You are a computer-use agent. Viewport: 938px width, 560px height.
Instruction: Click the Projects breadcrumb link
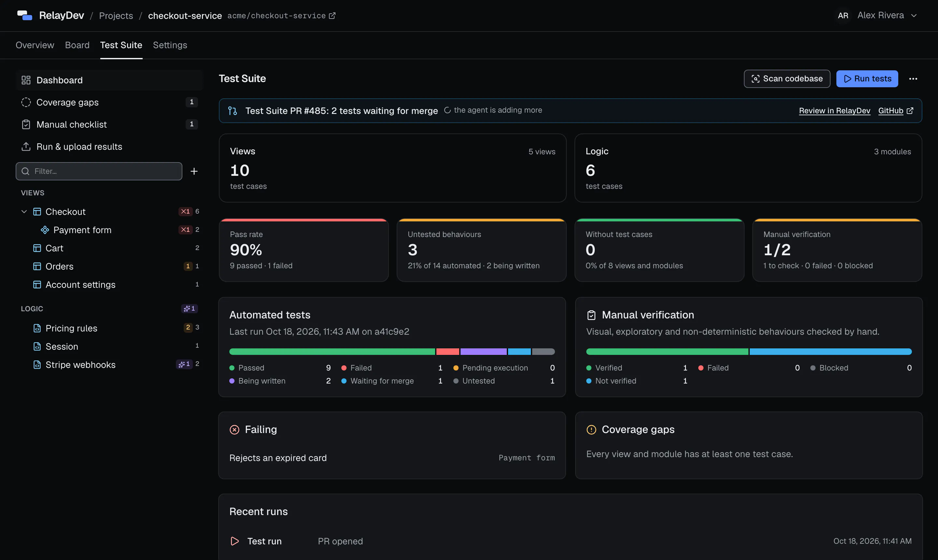[116, 16]
